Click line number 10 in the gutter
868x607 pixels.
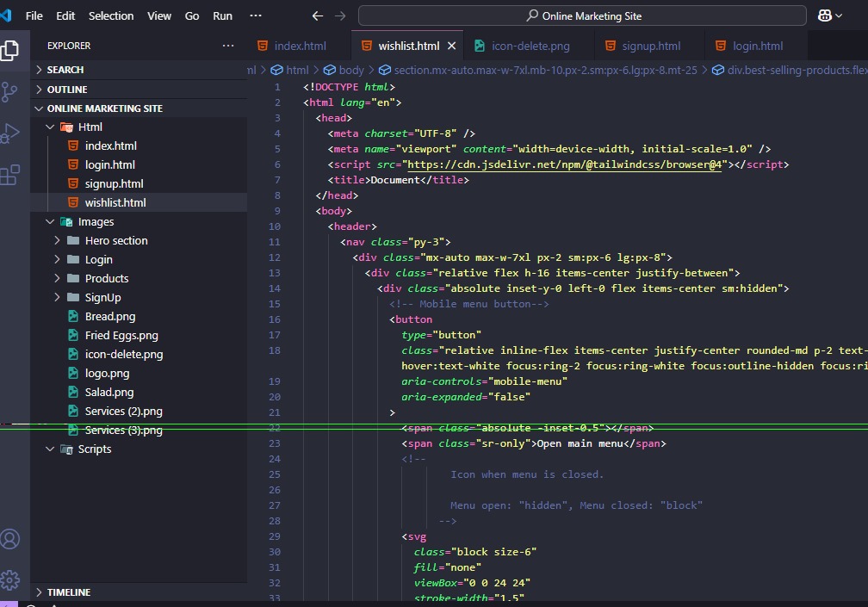click(x=274, y=226)
